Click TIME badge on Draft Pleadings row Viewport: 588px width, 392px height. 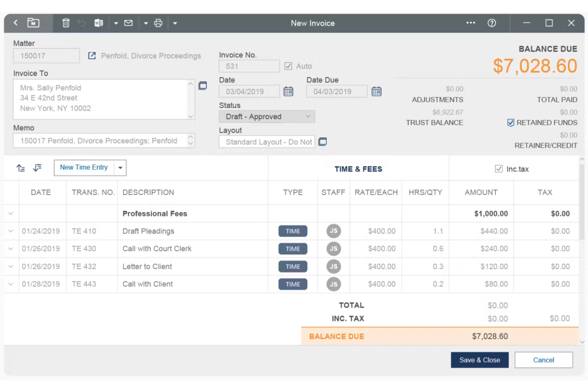[x=293, y=231]
